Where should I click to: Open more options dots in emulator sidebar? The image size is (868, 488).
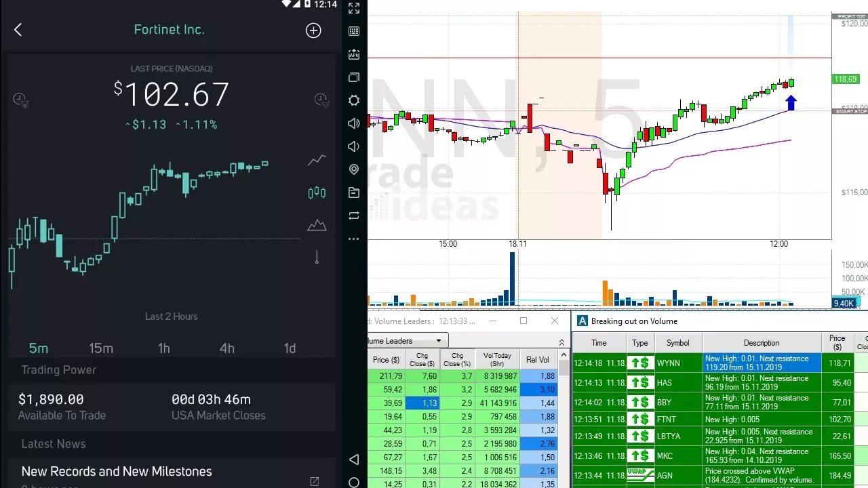(x=354, y=239)
